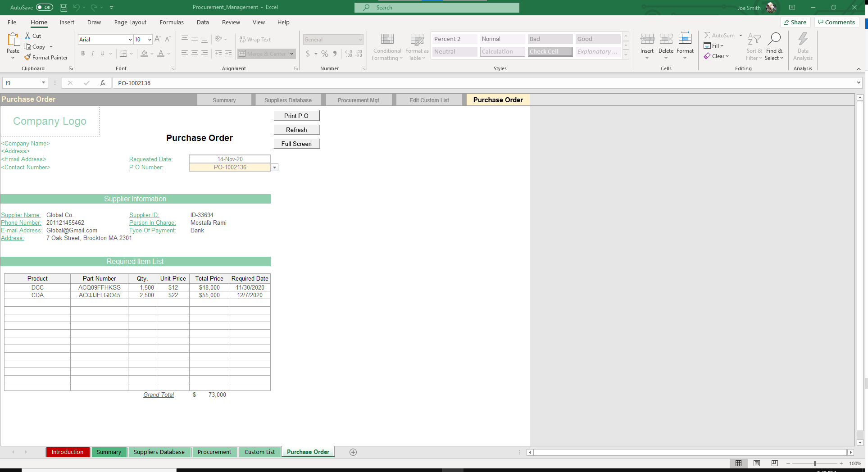Screen dimensions: 868x472
Task: Open the font name dropdown
Action: coord(130,40)
